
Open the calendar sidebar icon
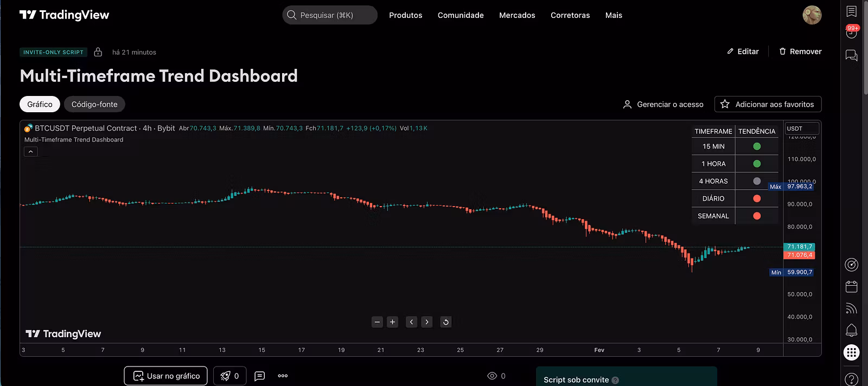click(852, 286)
